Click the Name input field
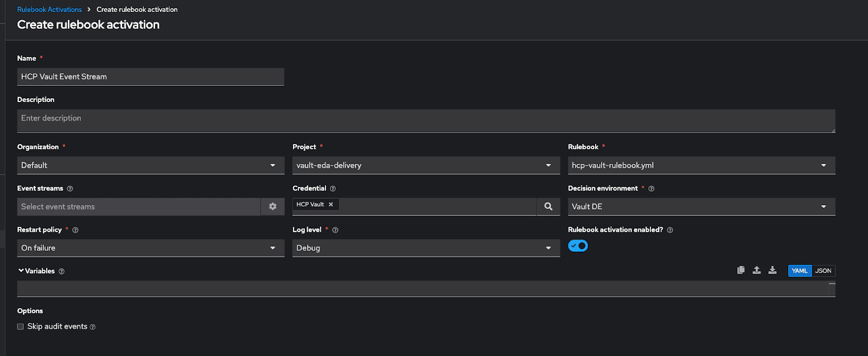This screenshot has height=356, width=868. point(150,77)
